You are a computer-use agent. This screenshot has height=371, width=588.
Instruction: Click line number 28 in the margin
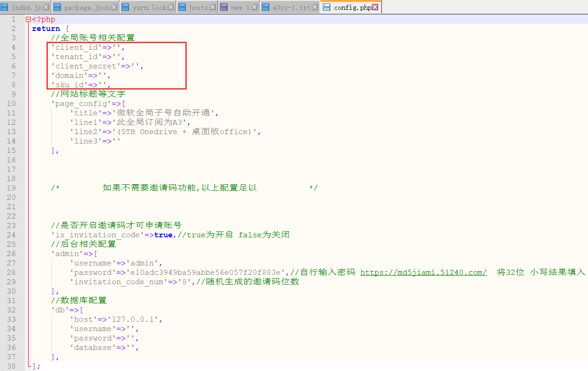tap(11, 272)
